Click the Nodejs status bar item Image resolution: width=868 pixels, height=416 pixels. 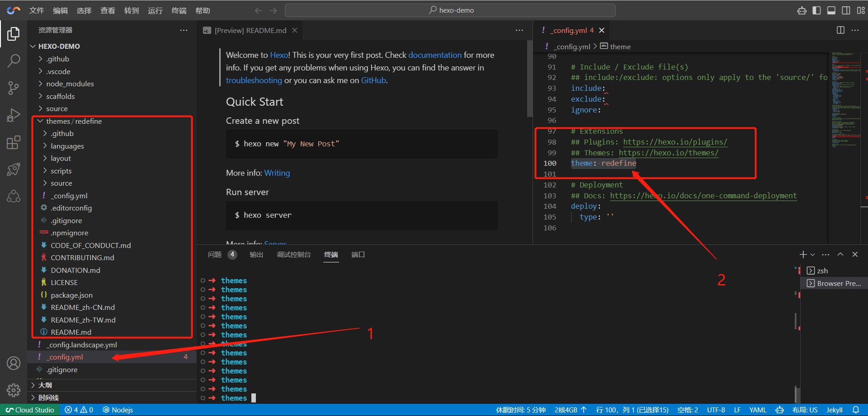[118, 410]
